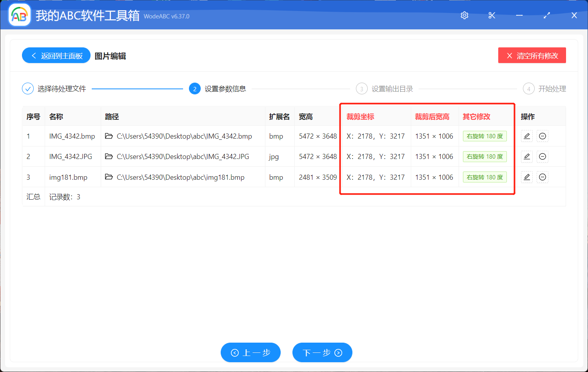Open folder icon for img181.bmp path

(109, 177)
